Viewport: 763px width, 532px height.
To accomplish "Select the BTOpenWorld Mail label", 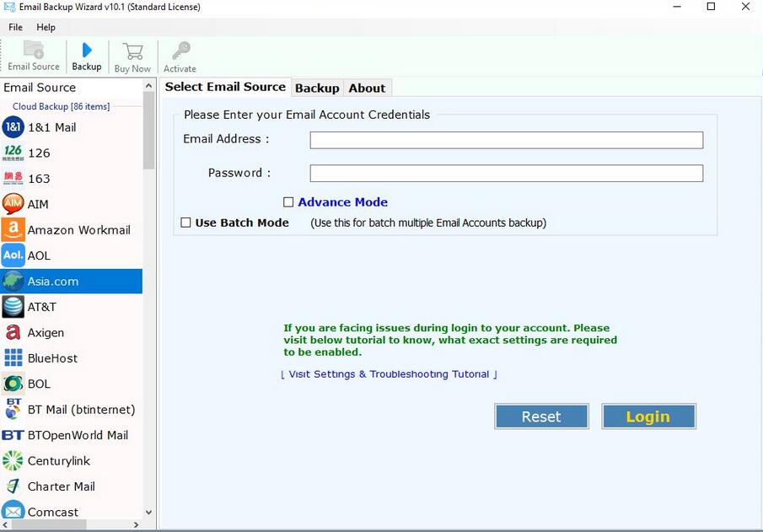I will click(x=78, y=435).
